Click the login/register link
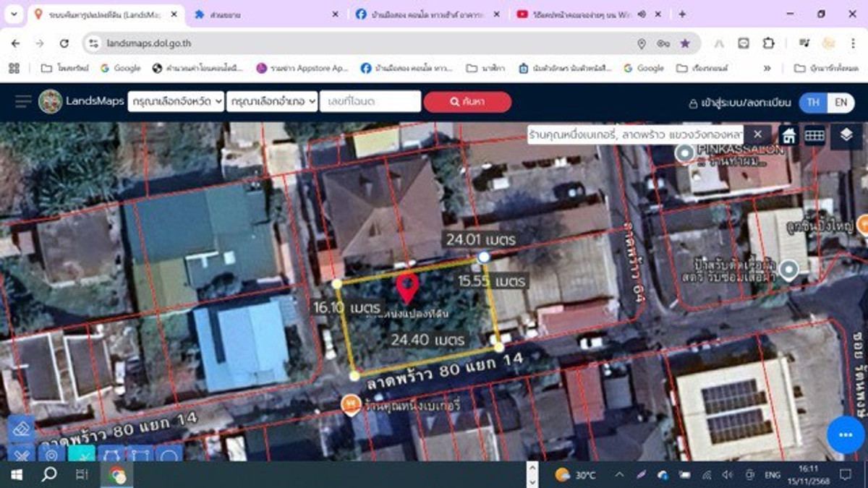This screenshot has height=488, width=868. tap(740, 103)
